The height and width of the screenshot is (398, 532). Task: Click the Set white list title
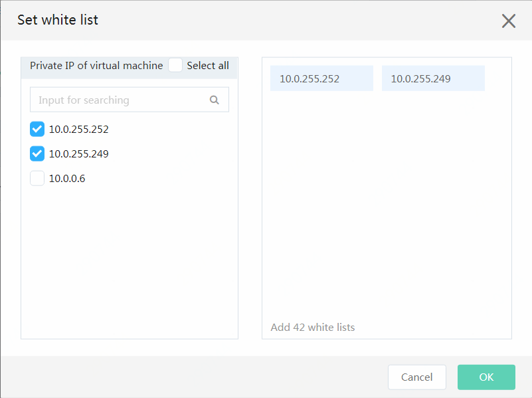[58, 20]
